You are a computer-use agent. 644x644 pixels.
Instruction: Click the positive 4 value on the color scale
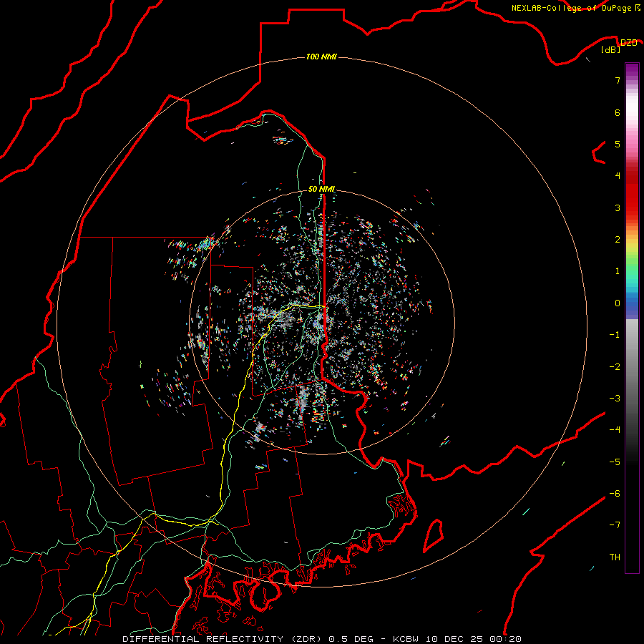(618, 176)
